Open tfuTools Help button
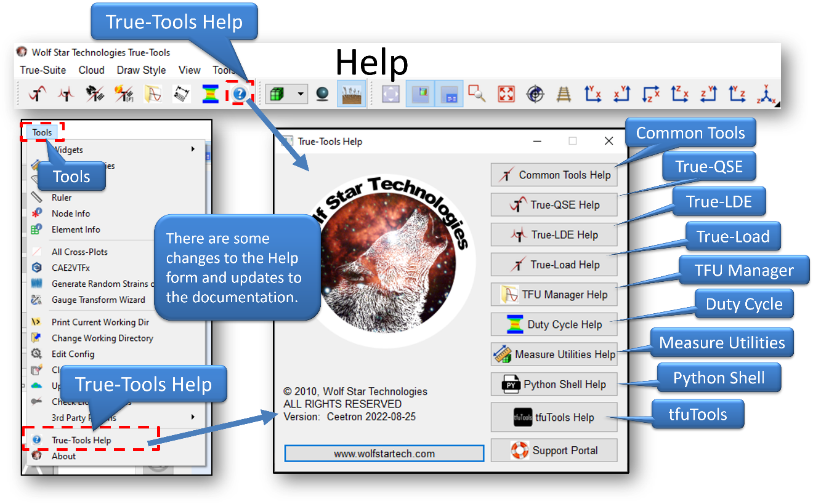813x504 pixels. point(554,417)
